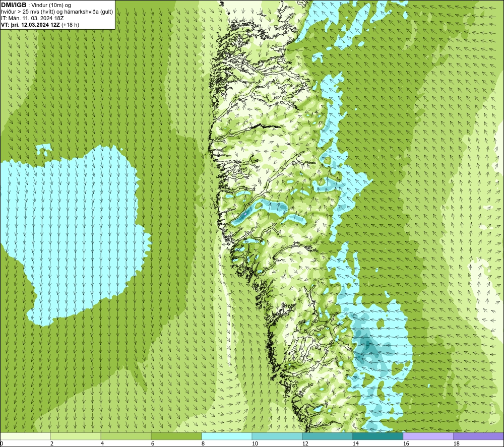Click the "DMI/IGB" title text
This screenshot has height=447, width=504.
pyautogui.click(x=14, y=5)
